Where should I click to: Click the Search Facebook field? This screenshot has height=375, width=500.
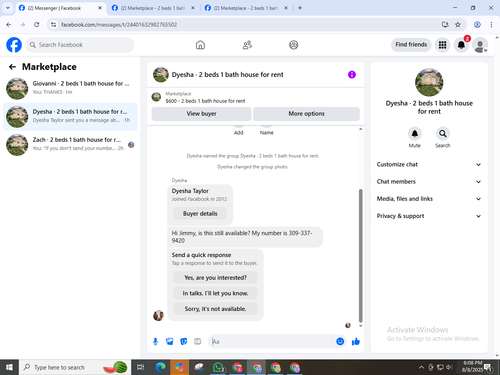click(x=80, y=45)
